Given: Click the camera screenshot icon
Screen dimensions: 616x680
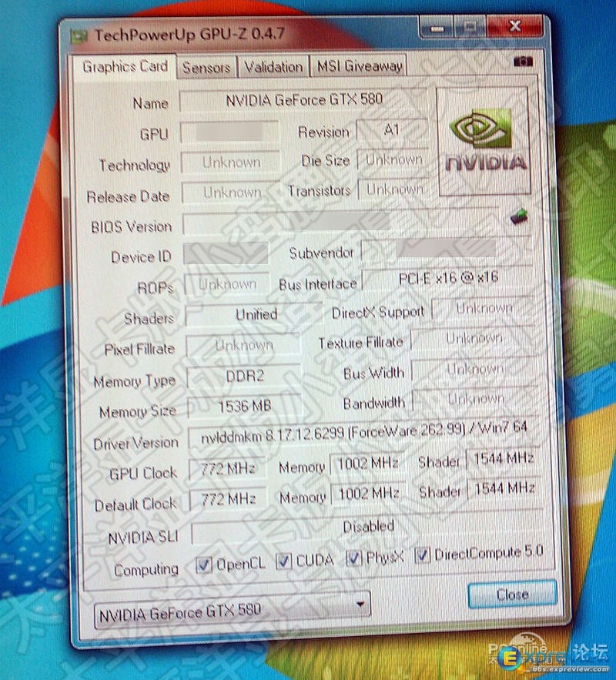Looking at the screenshot, I should point(522,62).
